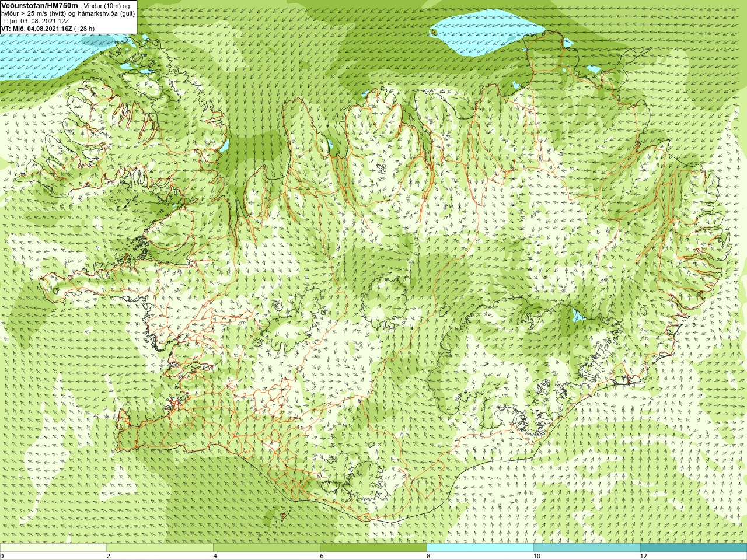The height and width of the screenshot is (560, 747).
Task: Click the legend scale label '12'
Action: pos(644,556)
